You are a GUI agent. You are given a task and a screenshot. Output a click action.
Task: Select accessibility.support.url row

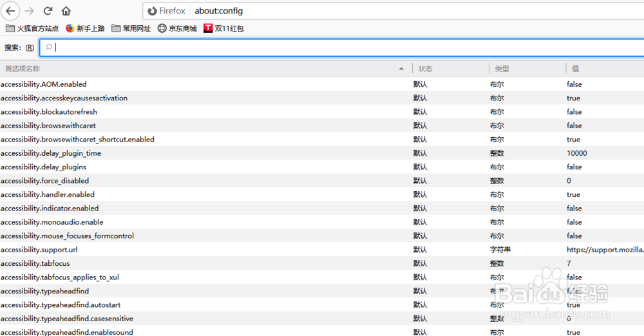point(322,249)
